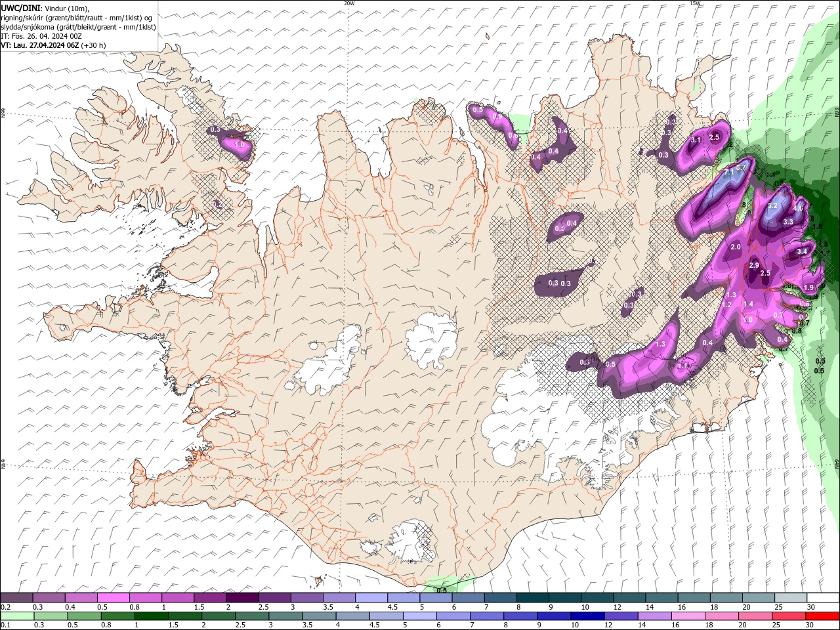Click the '2.9' precipitation value on the map

(754, 265)
